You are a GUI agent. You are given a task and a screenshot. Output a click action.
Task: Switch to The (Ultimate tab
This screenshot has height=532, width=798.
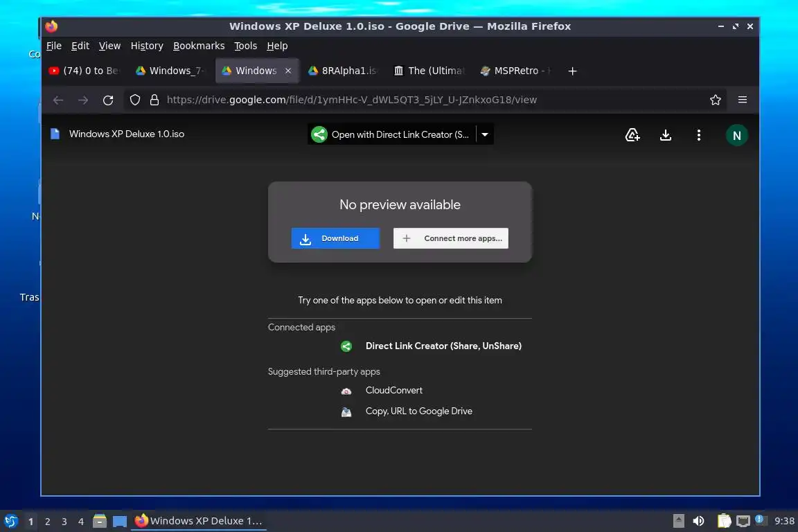(x=430, y=71)
